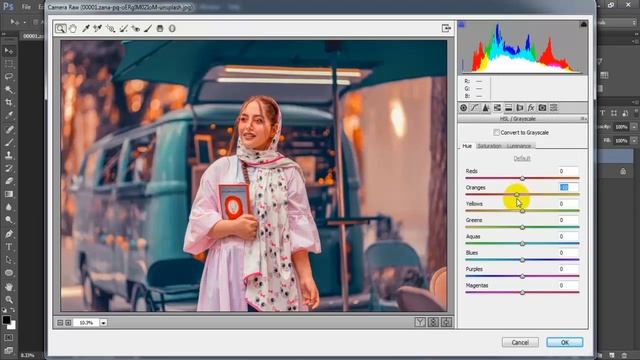Select the Move tool in Photoshop toolbar
The height and width of the screenshot is (360, 640).
(x=9, y=51)
